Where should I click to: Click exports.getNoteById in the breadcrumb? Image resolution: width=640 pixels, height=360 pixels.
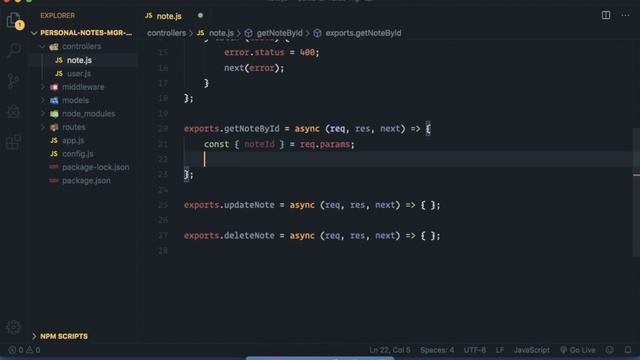pos(363,33)
